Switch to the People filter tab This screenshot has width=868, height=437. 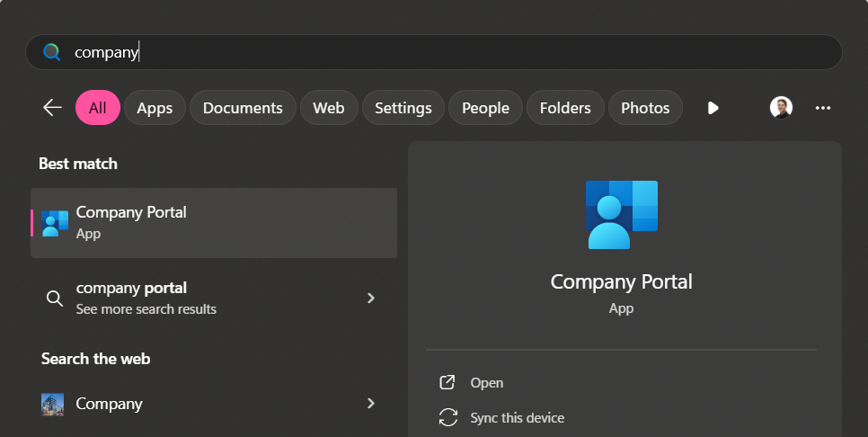pos(485,107)
